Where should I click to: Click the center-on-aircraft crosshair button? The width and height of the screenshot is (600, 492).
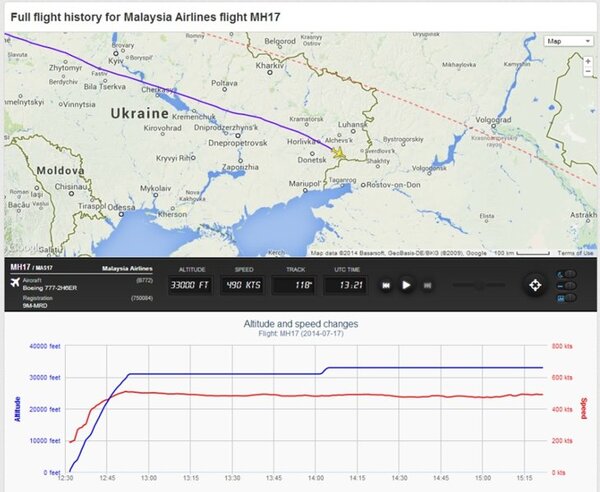pos(535,285)
